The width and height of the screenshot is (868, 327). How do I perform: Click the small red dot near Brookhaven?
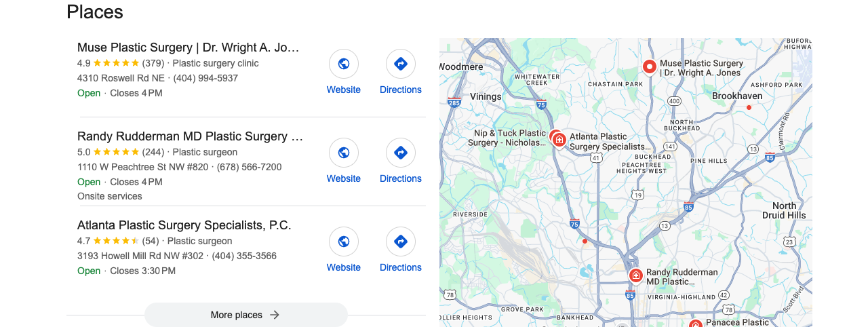pyautogui.click(x=749, y=107)
